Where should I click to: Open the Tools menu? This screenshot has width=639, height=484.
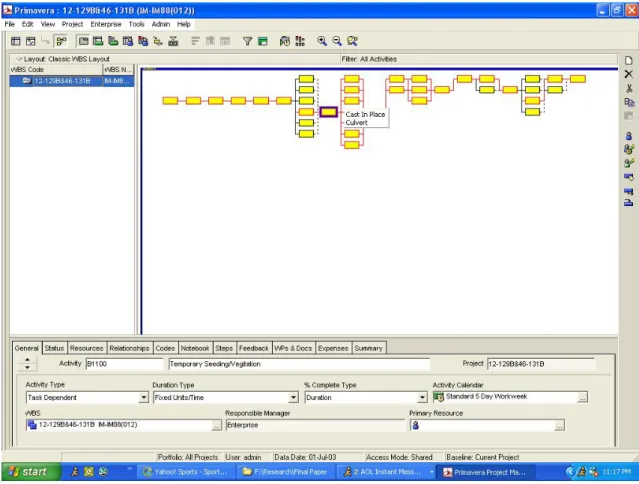pyautogui.click(x=137, y=24)
